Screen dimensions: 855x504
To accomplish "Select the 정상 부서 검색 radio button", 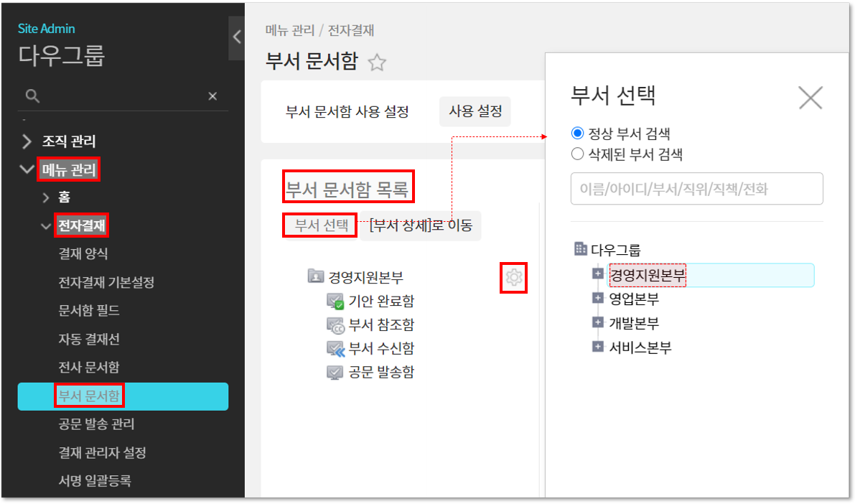I will coord(577,134).
